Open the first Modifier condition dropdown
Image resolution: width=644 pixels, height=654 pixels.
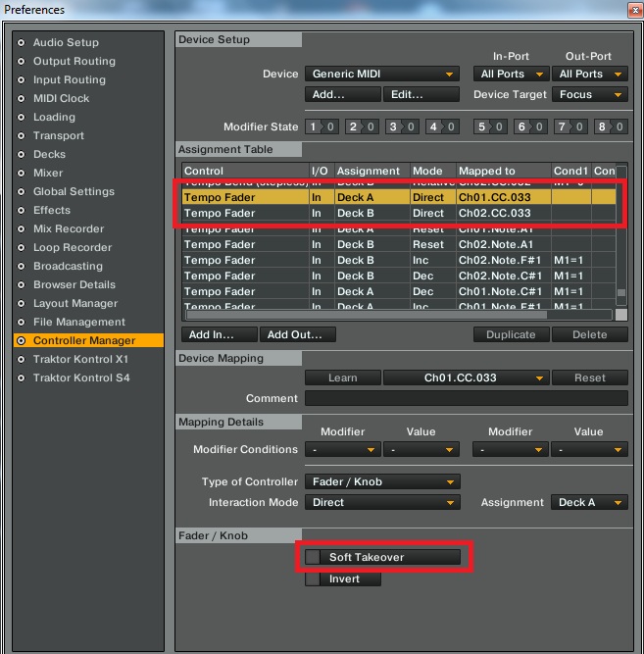tap(343, 450)
